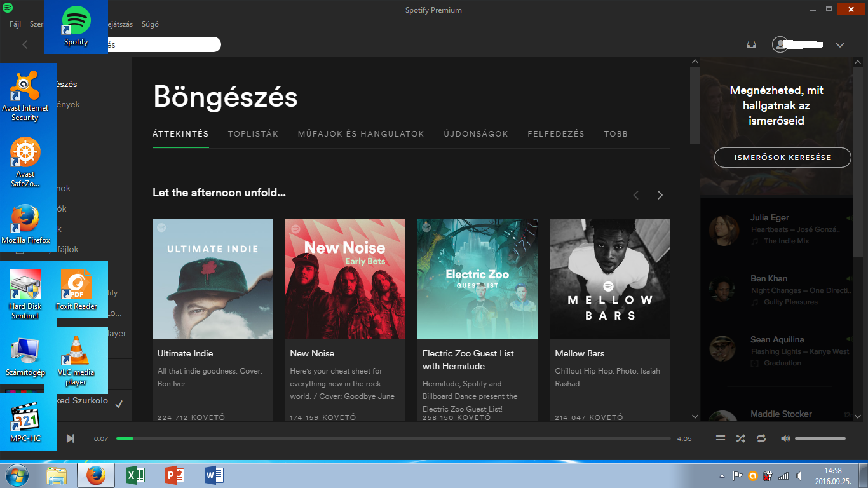868x488 pixels.
Task: Open the Műfajok és hangulatok tab
Action: click(361, 134)
